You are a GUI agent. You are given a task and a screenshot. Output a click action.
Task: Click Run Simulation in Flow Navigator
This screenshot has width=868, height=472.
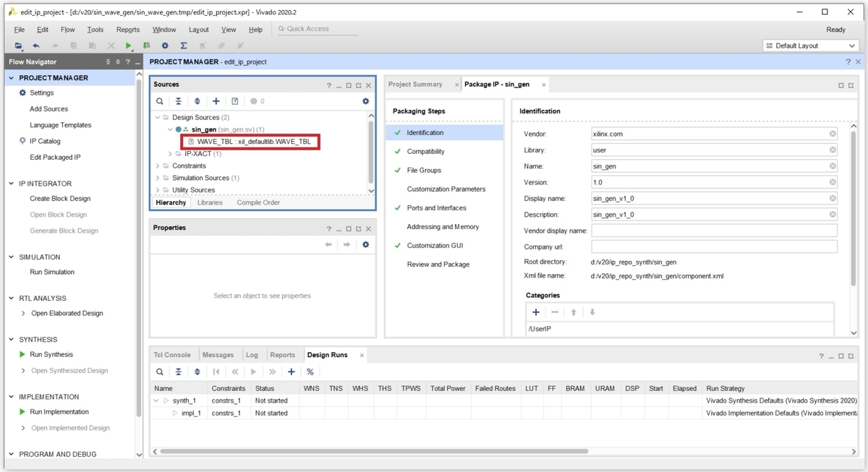click(x=52, y=273)
